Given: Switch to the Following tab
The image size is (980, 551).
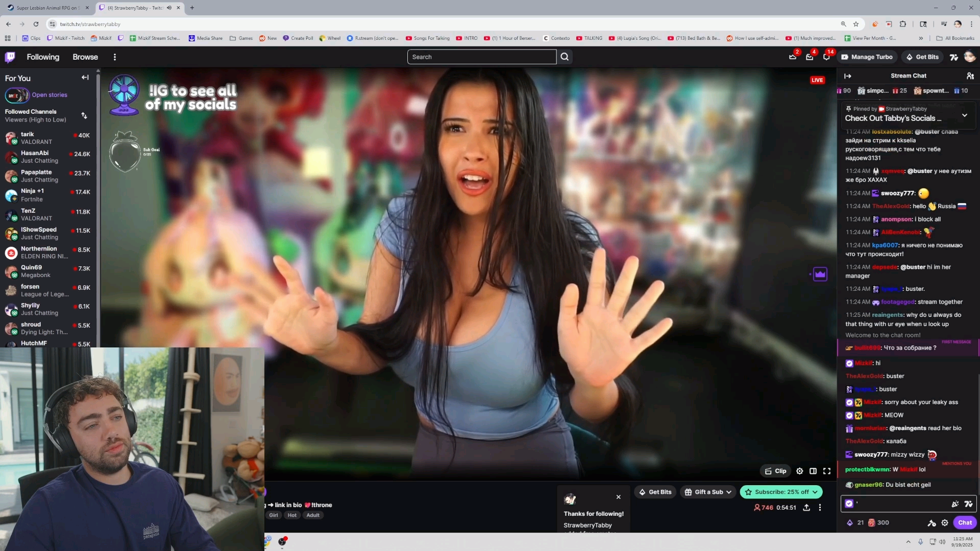Looking at the screenshot, I should tap(43, 57).
